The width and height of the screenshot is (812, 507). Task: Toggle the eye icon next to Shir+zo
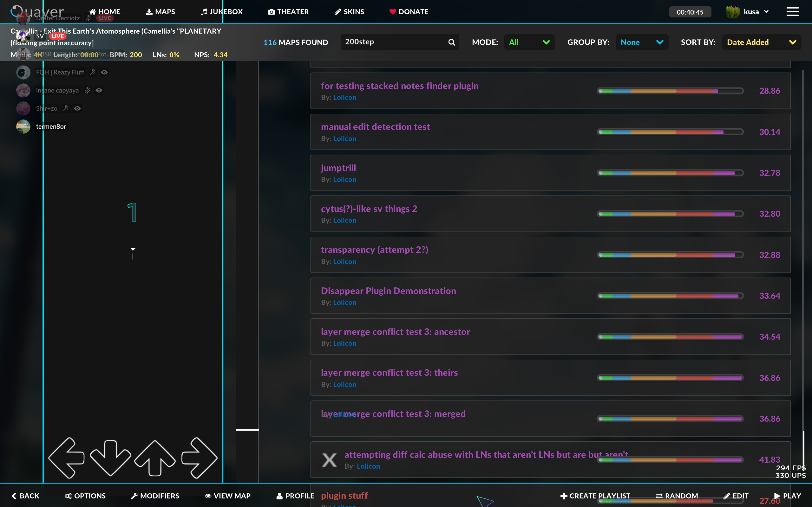click(x=77, y=108)
